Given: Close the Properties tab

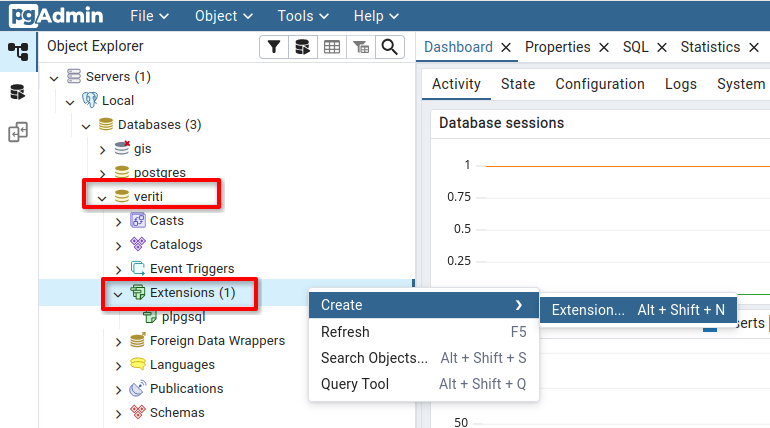Looking at the screenshot, I should pyautogui.click(x=604, y=48).
